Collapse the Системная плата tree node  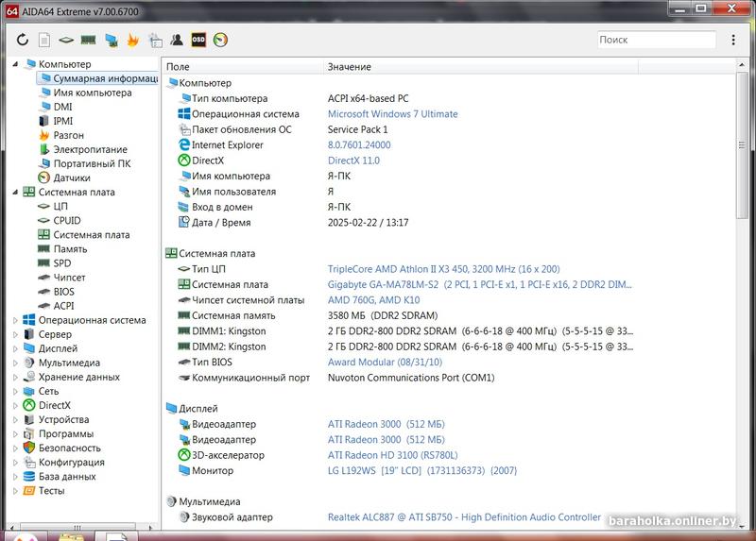coord(15,192)
